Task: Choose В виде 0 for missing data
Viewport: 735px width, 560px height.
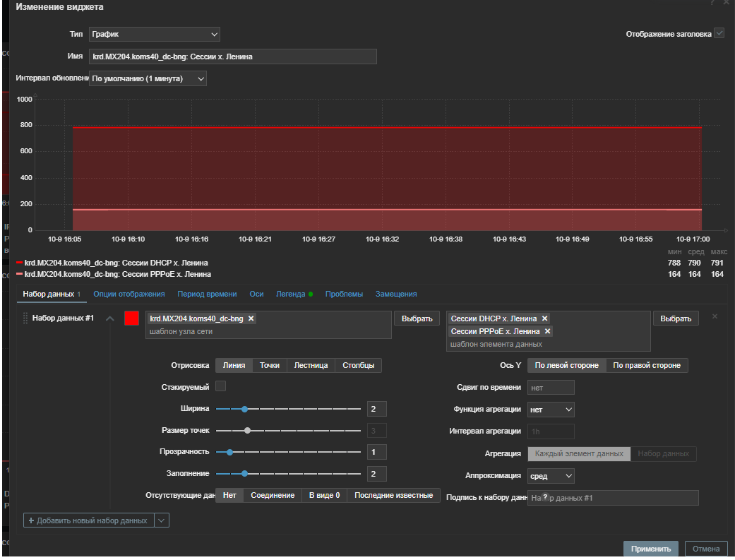Action: pos(324,495)
